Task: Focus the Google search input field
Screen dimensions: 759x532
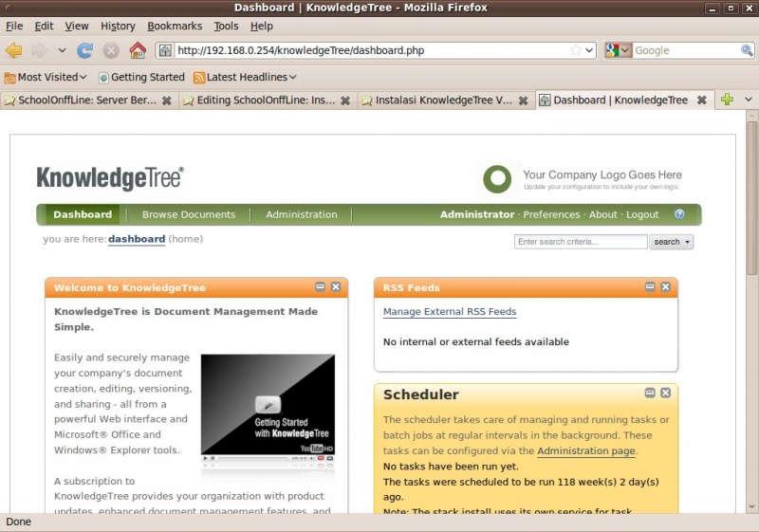Action: point(686,50)
